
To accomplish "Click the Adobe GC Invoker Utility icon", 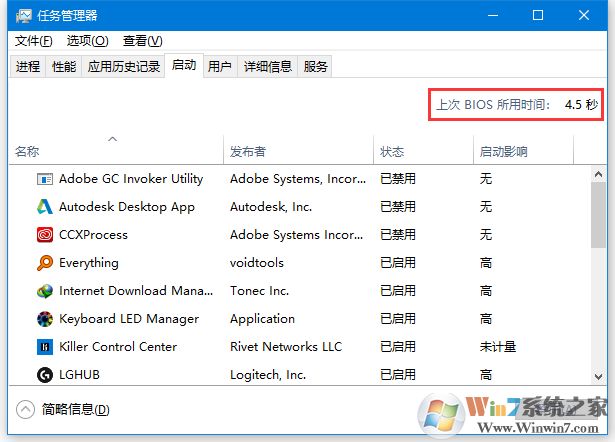I will click(45, 179).
